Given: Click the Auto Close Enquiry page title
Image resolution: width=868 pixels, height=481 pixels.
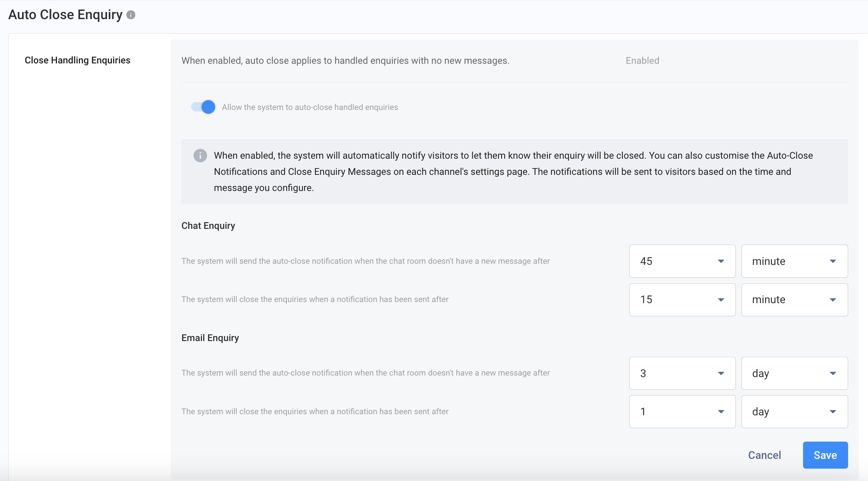Looking at the screenshot, I should tap(65, 15).
